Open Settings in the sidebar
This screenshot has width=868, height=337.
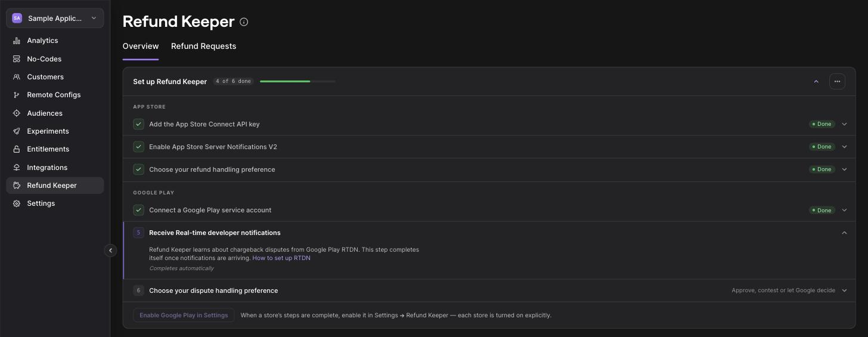(x=55, y=203)
